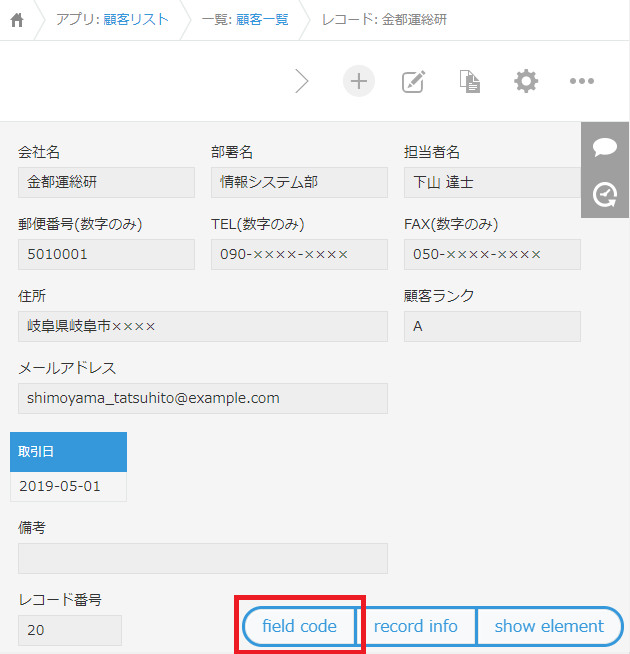
Task: Click the date cell 2019-05-01
Action: click(x=68, y=486)
